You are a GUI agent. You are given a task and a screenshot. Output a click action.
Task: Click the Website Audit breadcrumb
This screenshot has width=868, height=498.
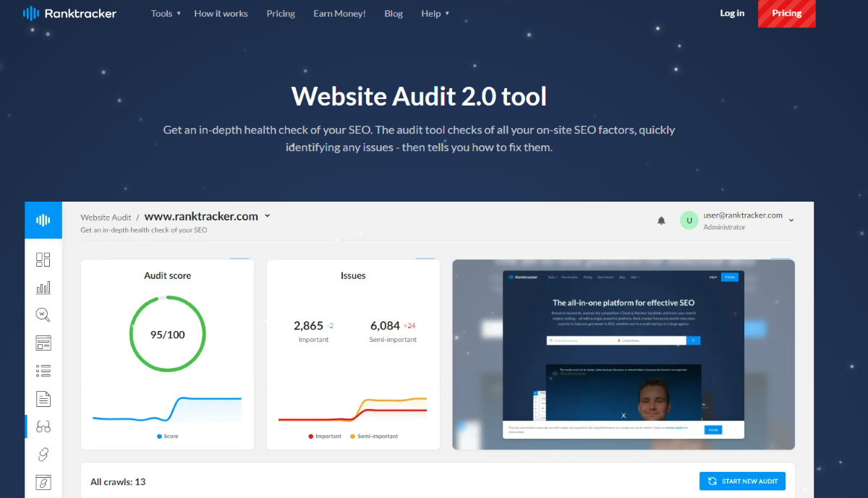click(x=106, y=217)
